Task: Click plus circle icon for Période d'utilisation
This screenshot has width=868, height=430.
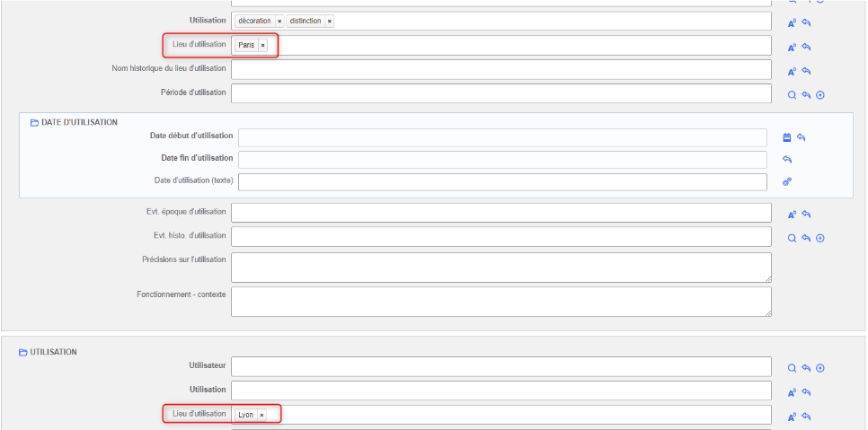Action: (x=820, y=95)
